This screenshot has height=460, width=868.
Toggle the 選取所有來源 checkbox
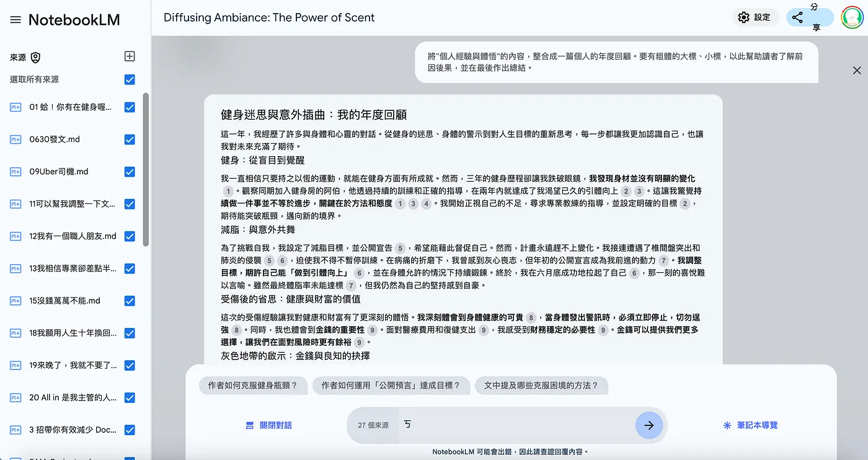point(130,79)
